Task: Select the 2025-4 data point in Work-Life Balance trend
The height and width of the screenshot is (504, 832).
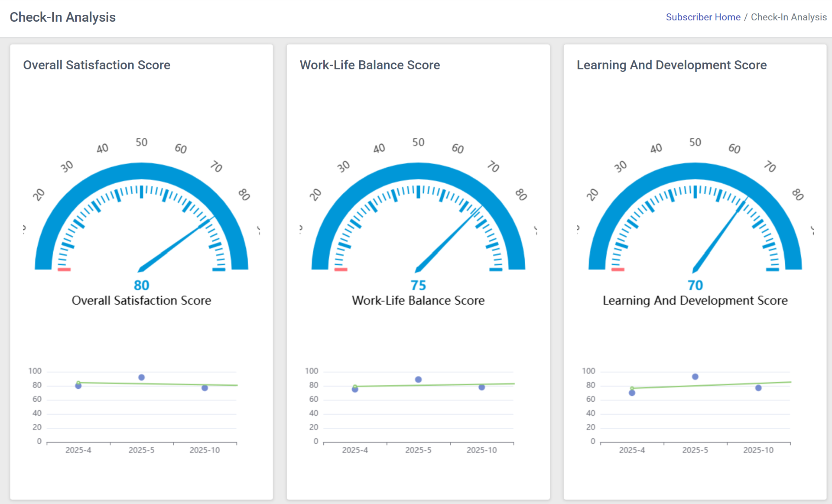Action: coord(354,389)
